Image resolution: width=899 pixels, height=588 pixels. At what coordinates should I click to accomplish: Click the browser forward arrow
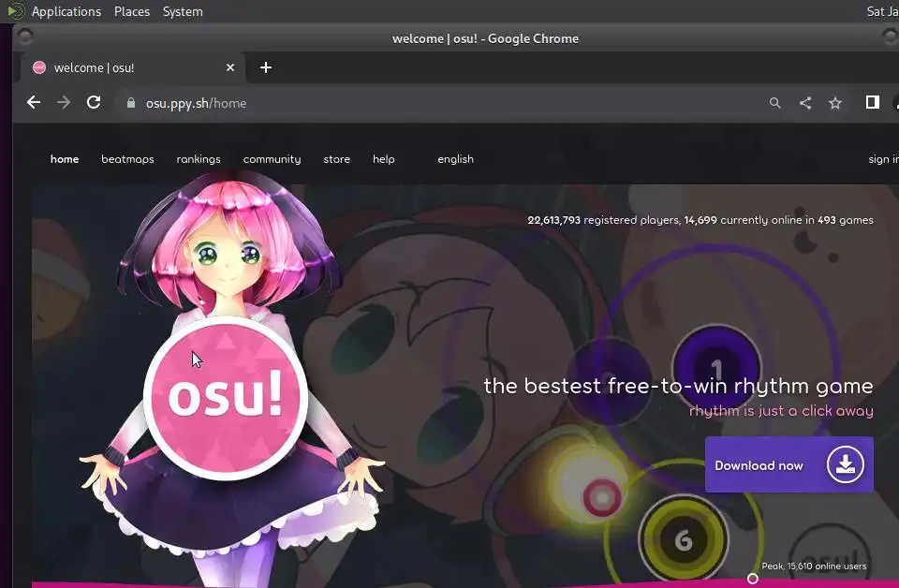64,103
